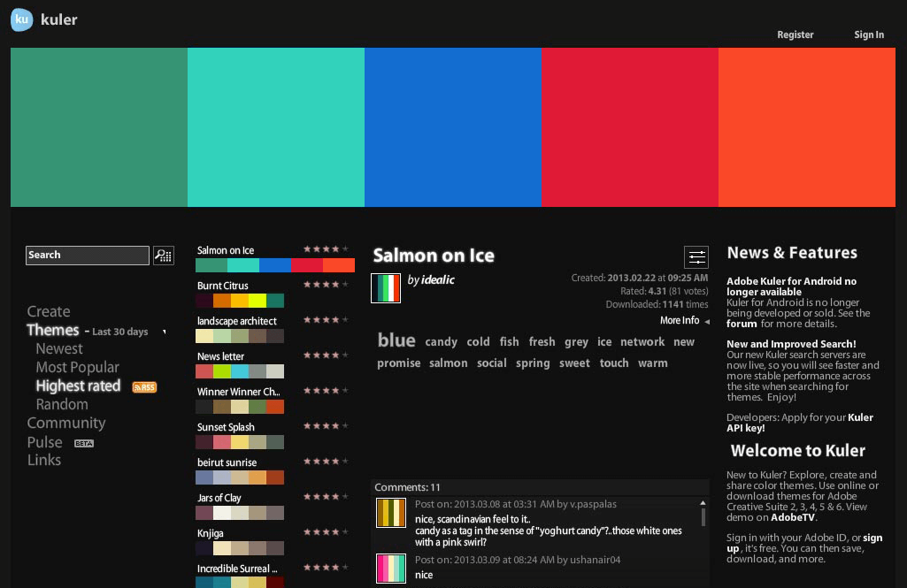Screen dimensions: 907x588
Task: Open the theme edit sliders icon
Action: [696, 257]
